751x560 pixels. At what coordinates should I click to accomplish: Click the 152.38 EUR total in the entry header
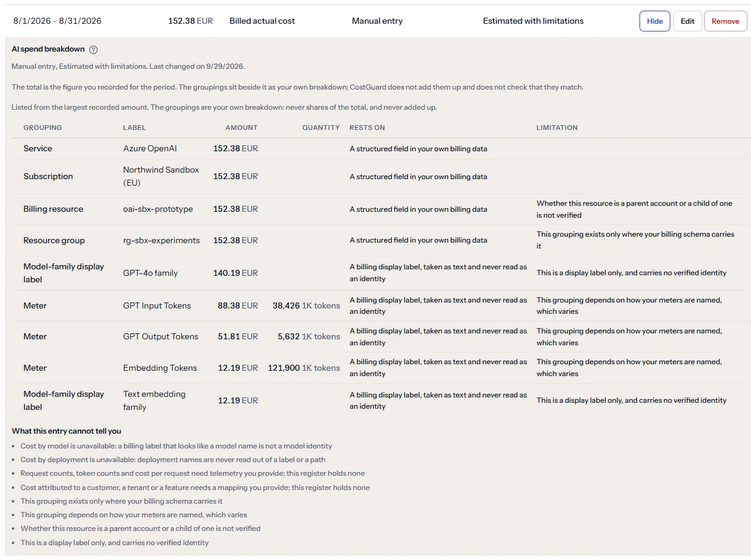coord(190,21)
